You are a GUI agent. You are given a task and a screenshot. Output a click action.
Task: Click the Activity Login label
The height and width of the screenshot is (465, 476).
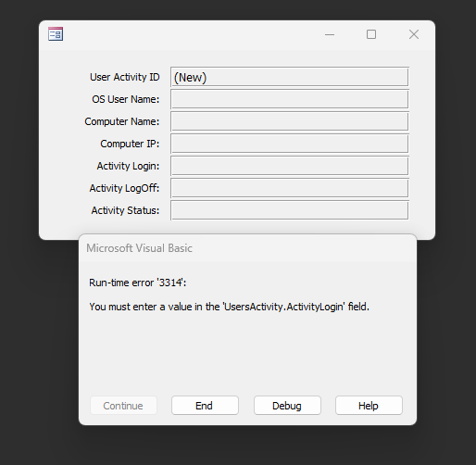click(128, 166)
